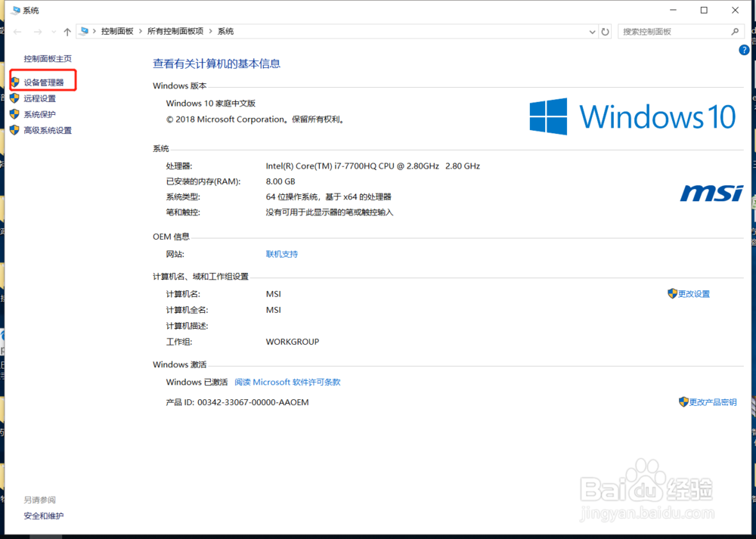The height and width of the screenshot is (539, 756).
Task: Open the address bar history dropdown
Action: click(x=592, y=31)
